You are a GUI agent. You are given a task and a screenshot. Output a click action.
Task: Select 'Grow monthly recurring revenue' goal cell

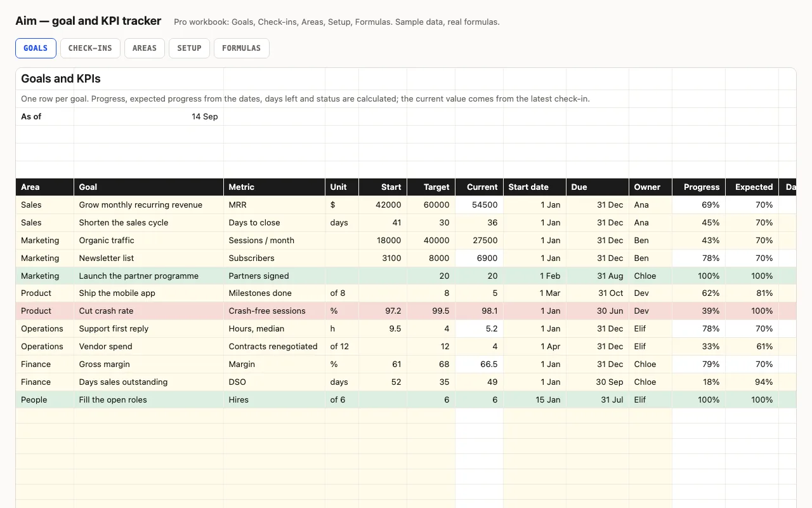click(149, 205)
